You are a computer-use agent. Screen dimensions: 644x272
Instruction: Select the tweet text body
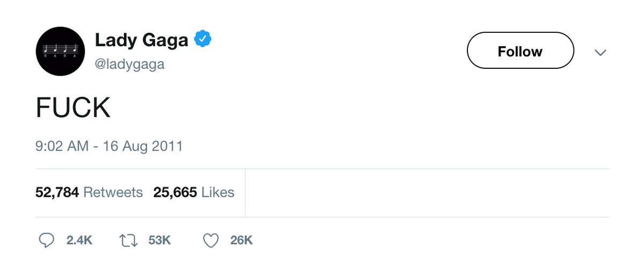(x=73, y=108)
